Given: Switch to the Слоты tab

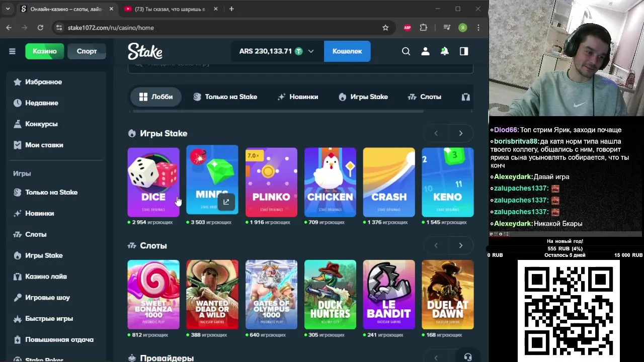Looking at the screenshot, I should coord(425,97).
